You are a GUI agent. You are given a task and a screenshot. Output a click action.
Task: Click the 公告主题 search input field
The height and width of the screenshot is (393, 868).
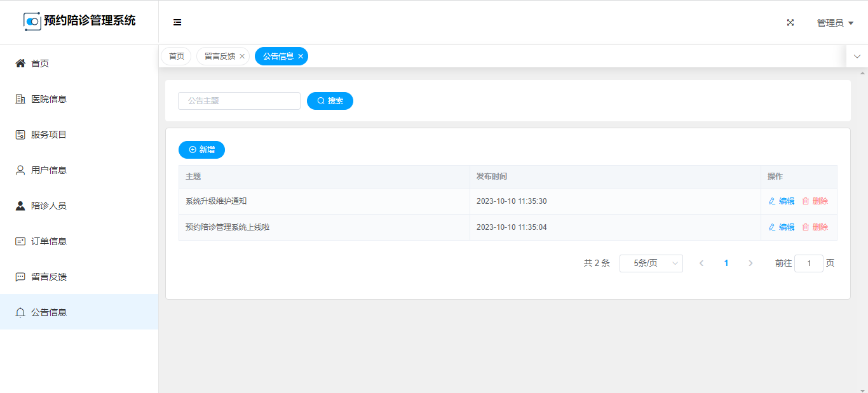click(x=239, y=101)
